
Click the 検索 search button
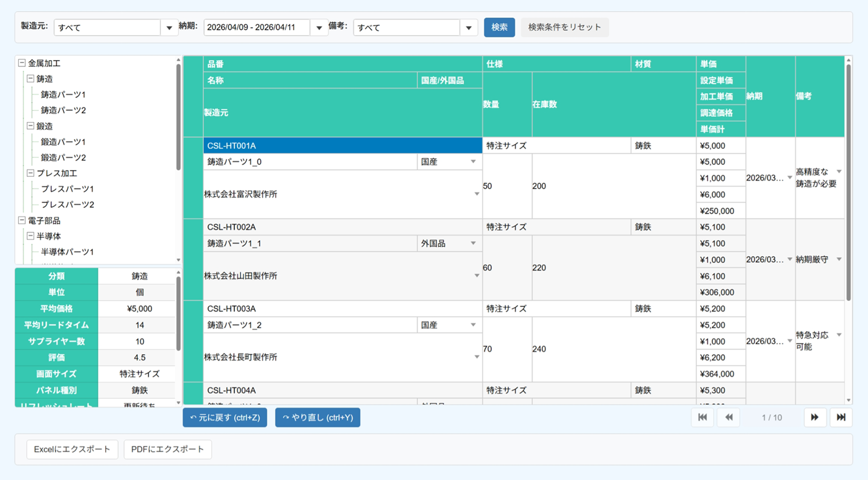coord(499,27)
